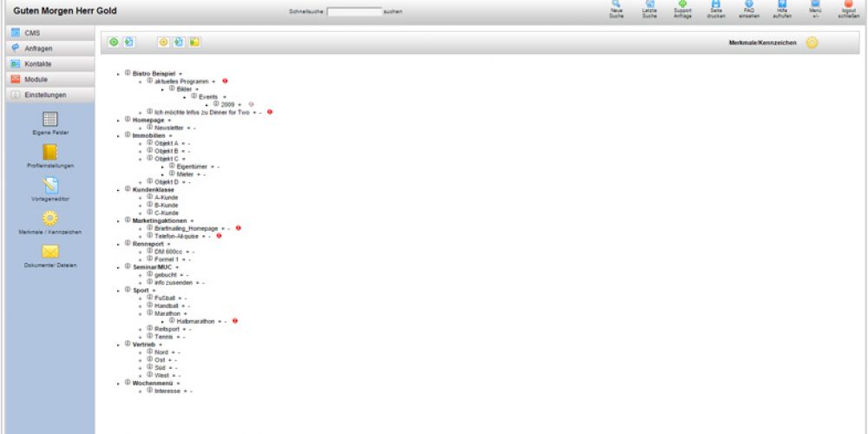This screenshot has width=868, height=434.
Task: Click the suchen link beside quick search
Action: coord(393,12)
